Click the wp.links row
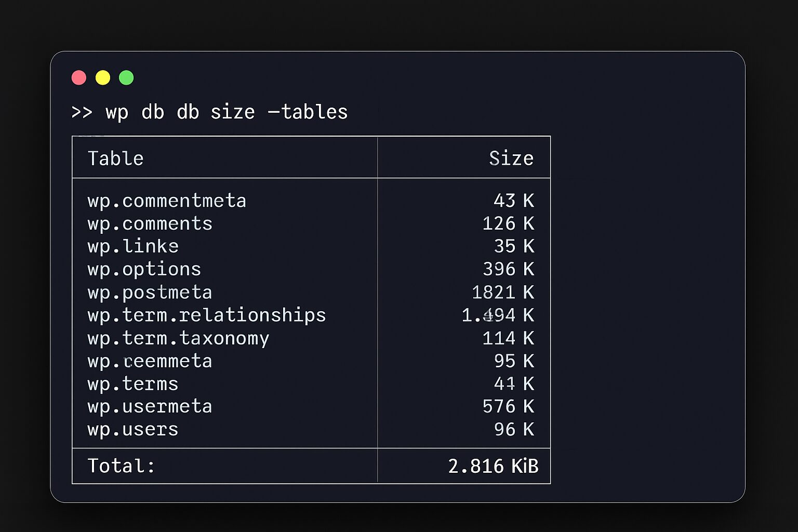The image size is (798, 532). coord(132,246)
